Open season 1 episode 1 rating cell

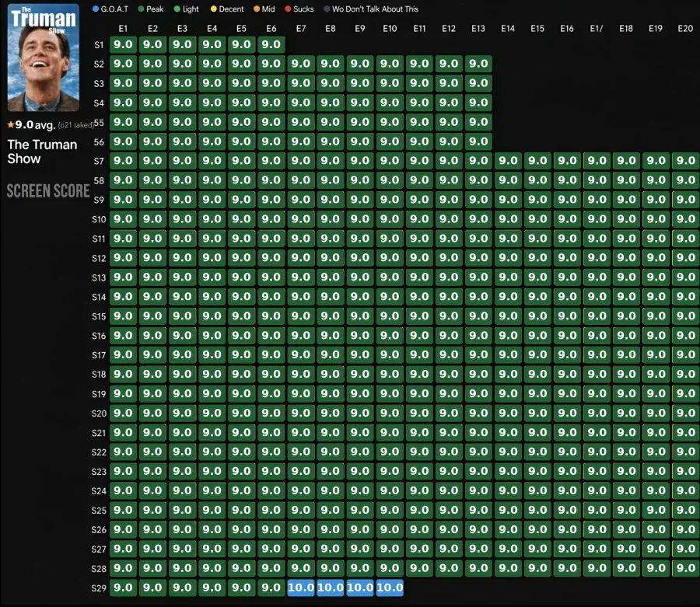click(123, 44)
